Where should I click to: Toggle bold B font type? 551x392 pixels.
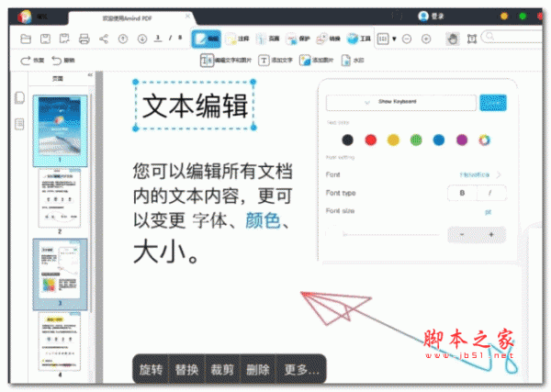pos(462,193)
